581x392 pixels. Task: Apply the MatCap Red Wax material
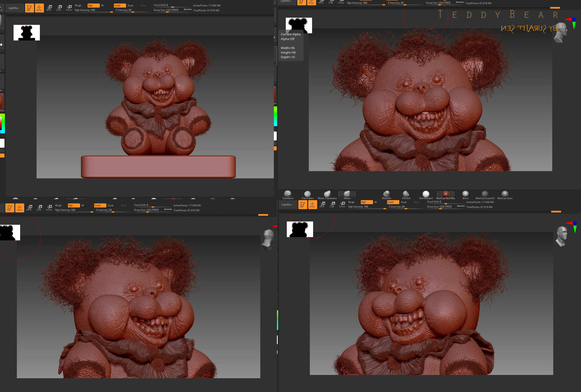[x=445, y=195]
